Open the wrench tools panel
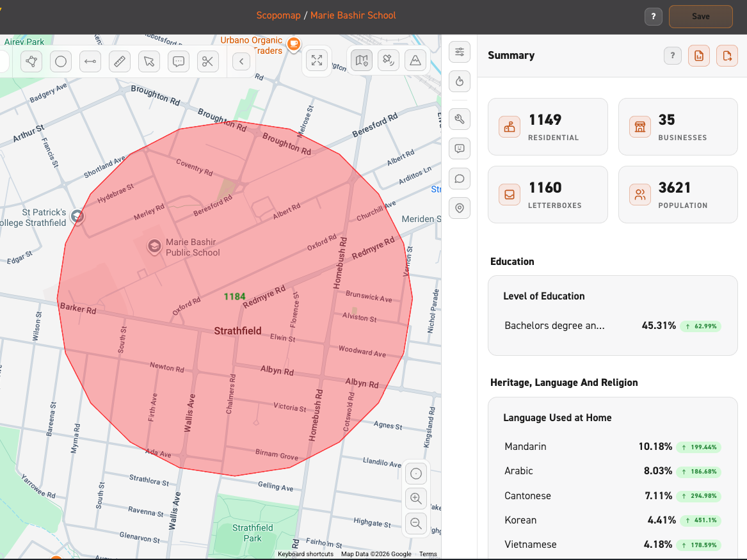The width and height of the screenshot is (747, 560). (x=460, y=119)
